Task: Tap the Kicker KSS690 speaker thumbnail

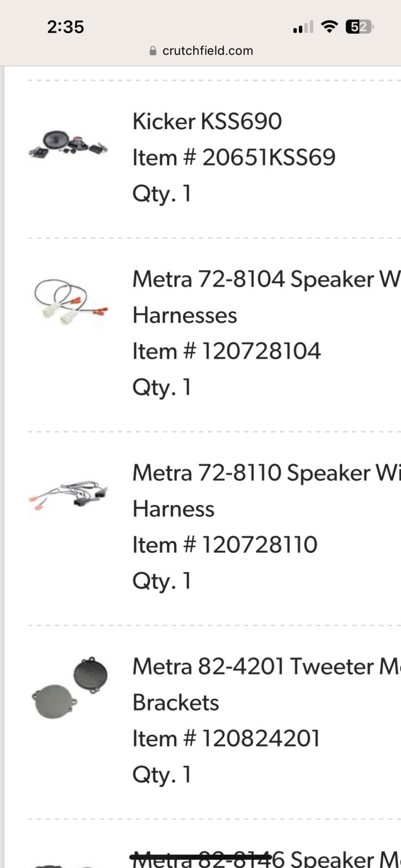Action: coord(68,145)
